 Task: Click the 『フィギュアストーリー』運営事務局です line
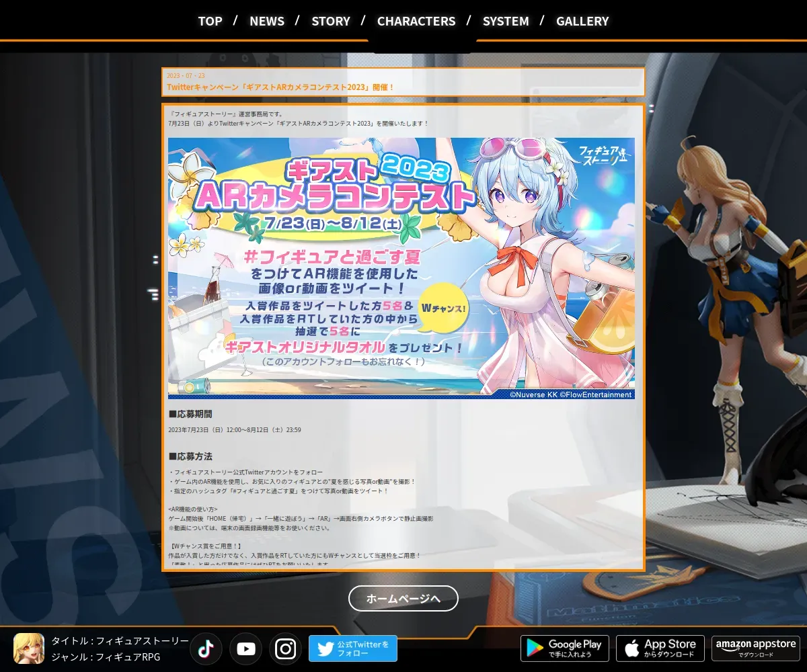coord(226,114)
